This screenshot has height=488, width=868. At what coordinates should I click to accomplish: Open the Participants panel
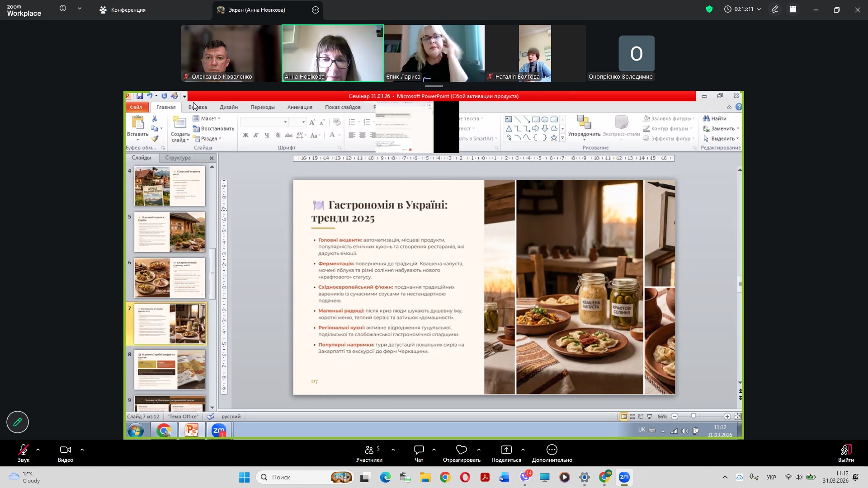(369, 450)
